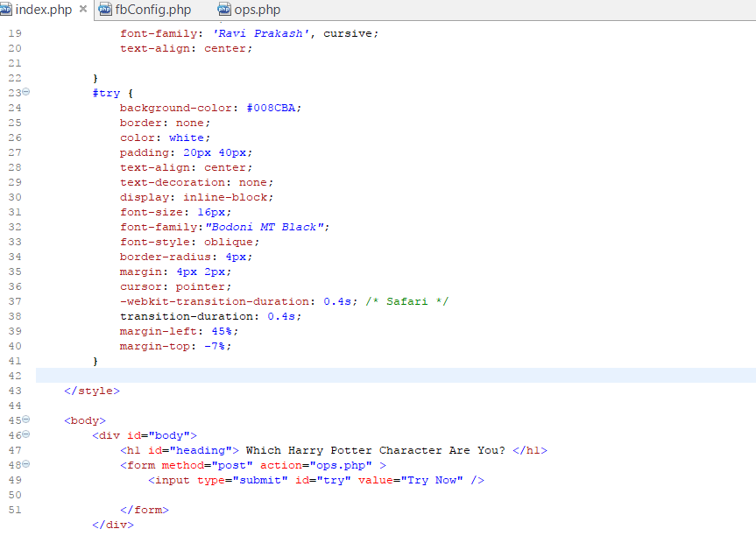Image resolution: width=756 pixels, height=536 pixels.
Task: Click the Try Now input value text
Action: (432, 480)
